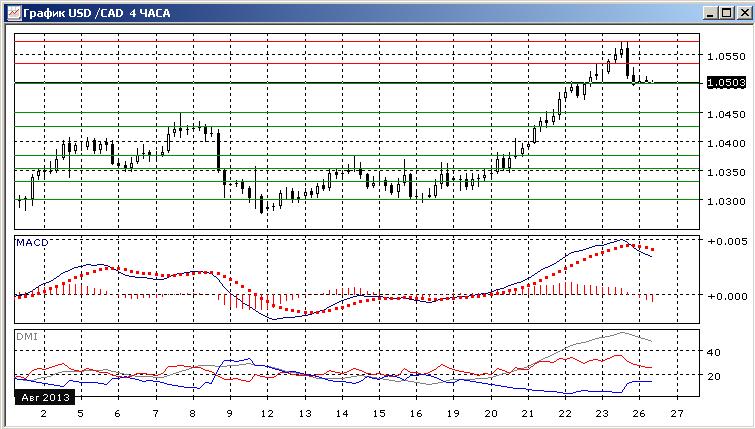This screenshot has height=429, width=755.
Task: Maximize the USD/CAD chart window
Action: [x=727, y=13]
